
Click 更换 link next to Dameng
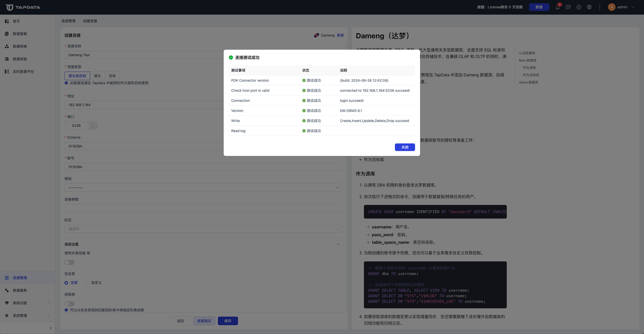341,35
